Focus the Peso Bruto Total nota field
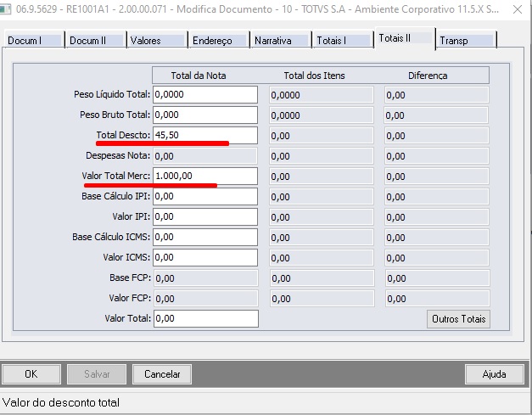 pos(205,115)
